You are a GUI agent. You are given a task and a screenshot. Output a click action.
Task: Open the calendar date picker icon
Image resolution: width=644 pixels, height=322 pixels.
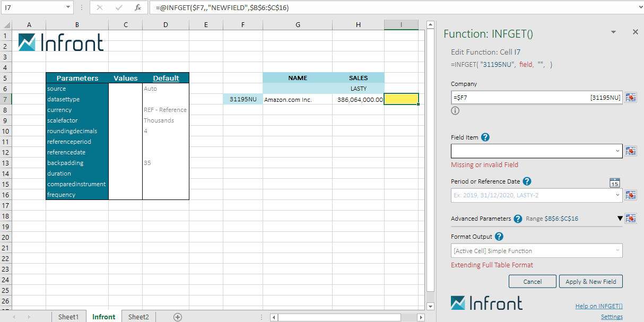coord(615,183)
